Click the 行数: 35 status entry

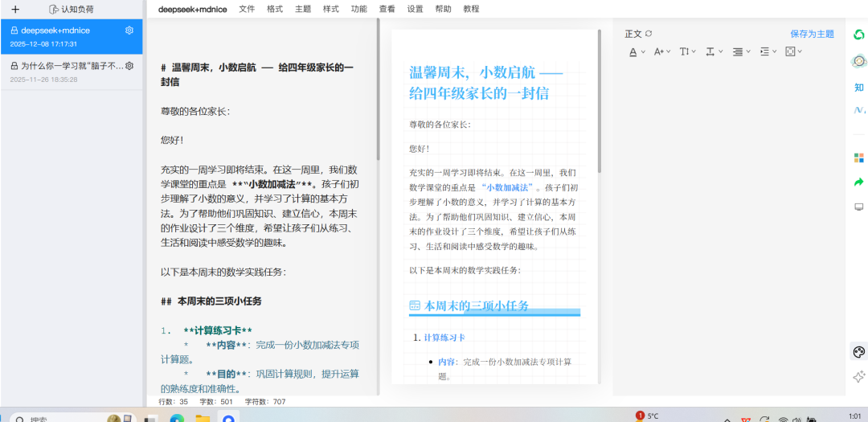coord(174,402)
